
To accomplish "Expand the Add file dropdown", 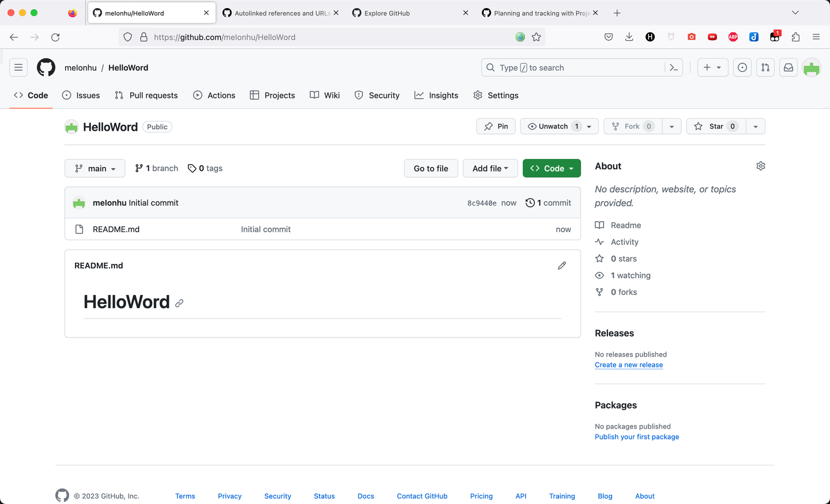I will pyautogui.click(x=491, y=168).
